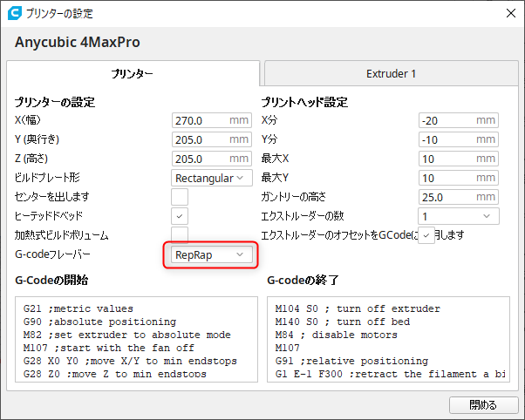Click the 'M84 ; disable motors' line
The height and width of the screenshot is (420, 525).
pyautogui.click(x=336, y=335)
